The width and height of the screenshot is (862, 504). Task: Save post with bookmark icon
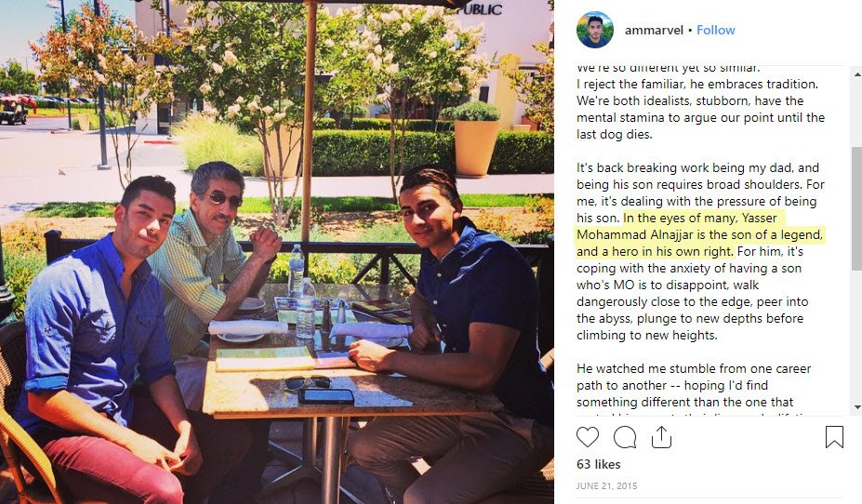click(834, 437)
